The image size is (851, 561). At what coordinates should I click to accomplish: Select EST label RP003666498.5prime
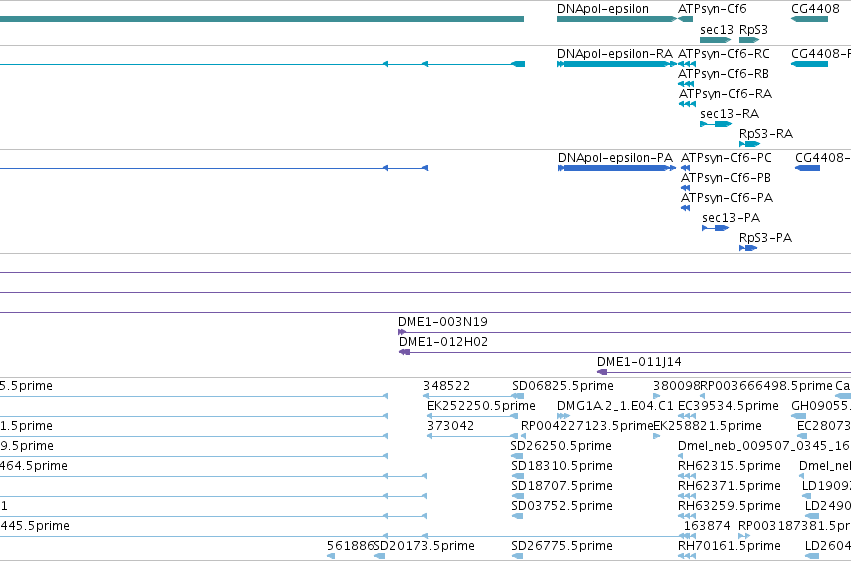pyautogui.click(x=766, y=386)
